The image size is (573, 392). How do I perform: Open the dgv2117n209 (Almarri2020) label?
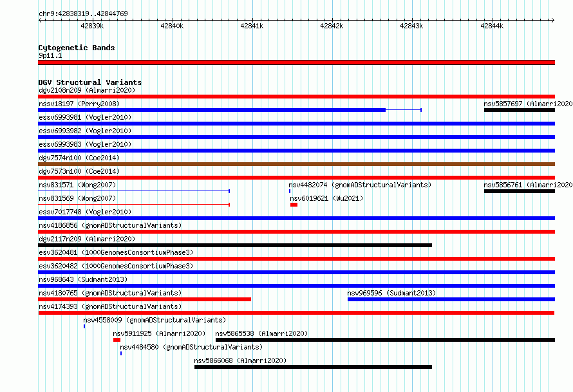(x=87, y=239)
